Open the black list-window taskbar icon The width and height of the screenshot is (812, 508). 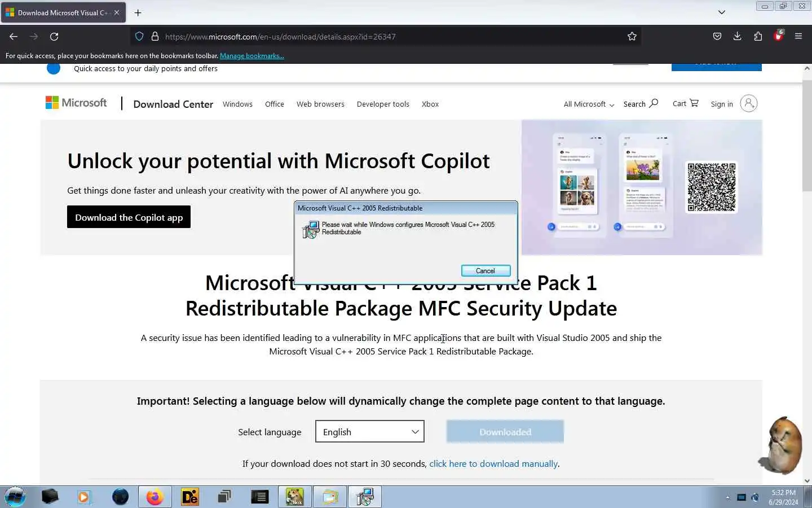point(259,497)
